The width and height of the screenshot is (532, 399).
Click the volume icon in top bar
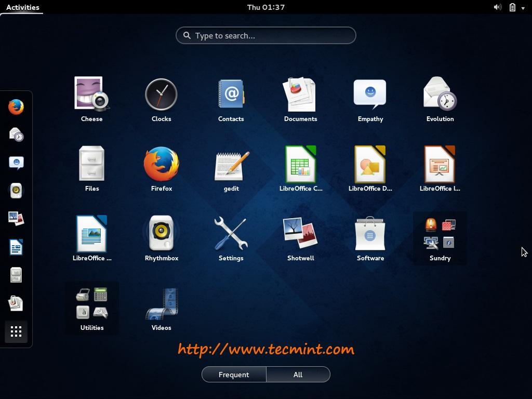[x=497, y=7]
